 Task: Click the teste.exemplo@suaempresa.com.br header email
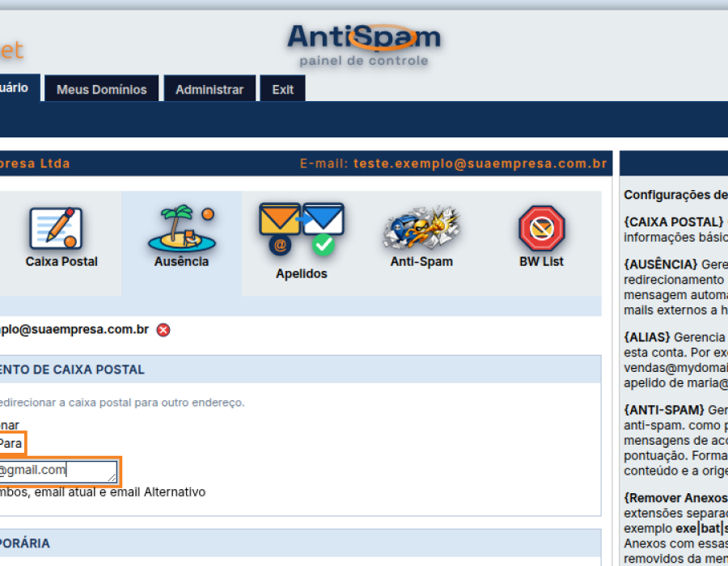(480, 164)
